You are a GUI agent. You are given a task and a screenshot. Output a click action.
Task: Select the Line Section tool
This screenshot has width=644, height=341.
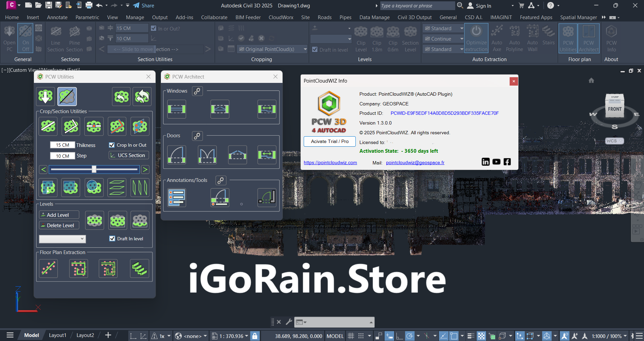point(55,38)
